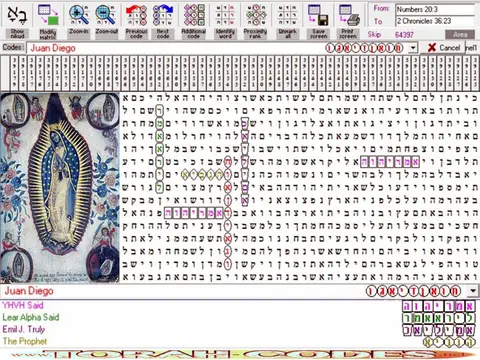Cancel the current code search

pyautogui.click(x=443, y=48)
